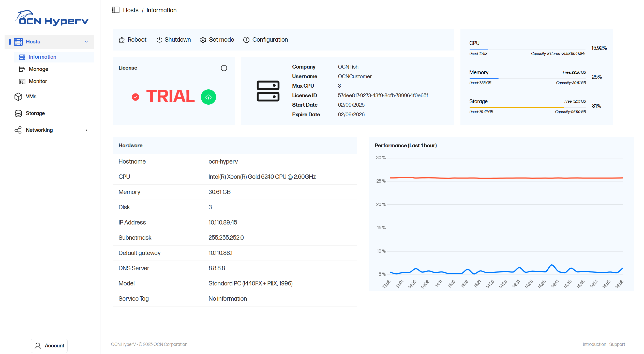
Task: Open the Information sidebar item
Action: coord(42,57)
